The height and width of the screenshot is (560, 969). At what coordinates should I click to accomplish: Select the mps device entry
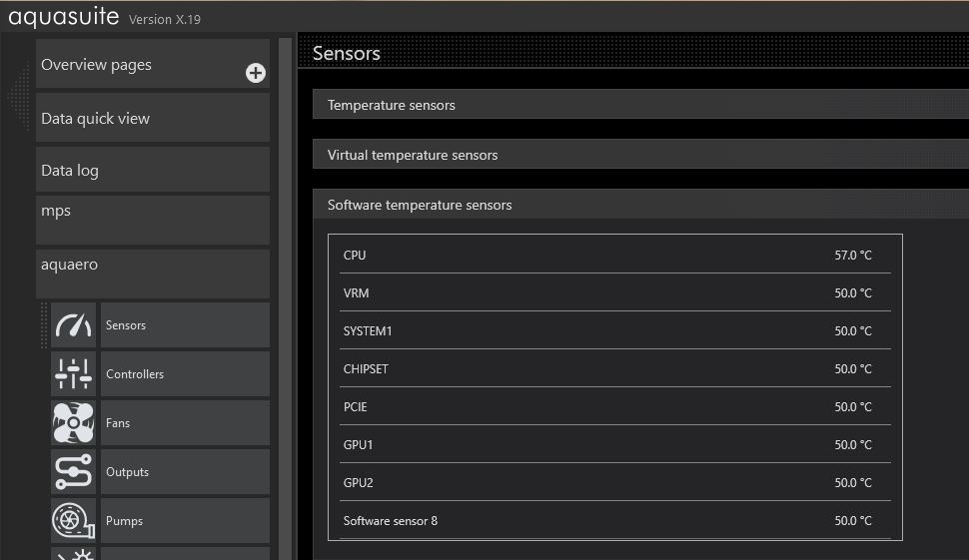[153, 220]
